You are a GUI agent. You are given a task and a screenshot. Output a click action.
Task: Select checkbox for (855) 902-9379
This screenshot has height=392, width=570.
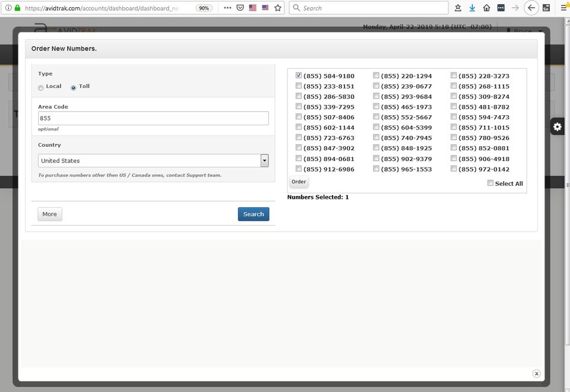coord(376,158)
